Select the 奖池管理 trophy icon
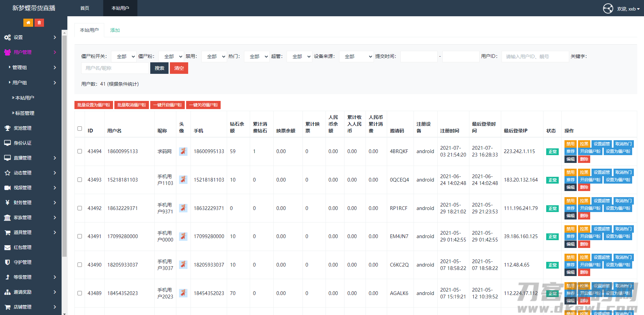Image resolution: width=644 pixels, height=315 pixels. tap(7, 128)
